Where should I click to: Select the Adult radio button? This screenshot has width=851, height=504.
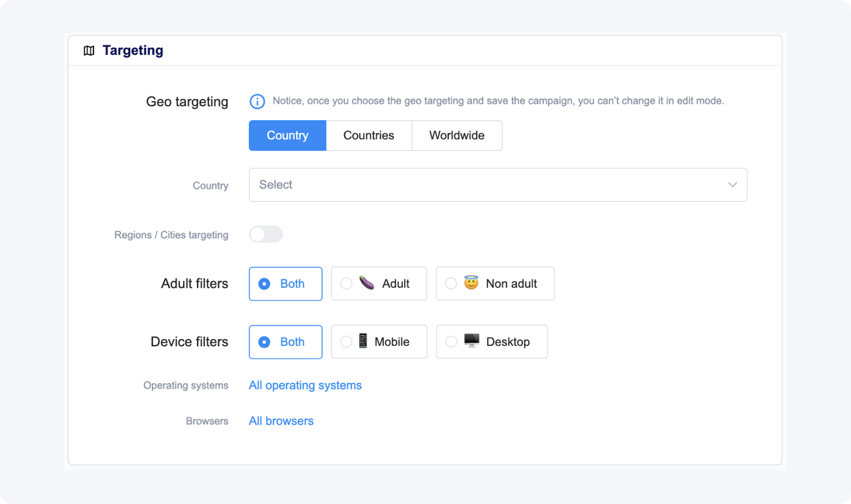[x=347, y=284]
